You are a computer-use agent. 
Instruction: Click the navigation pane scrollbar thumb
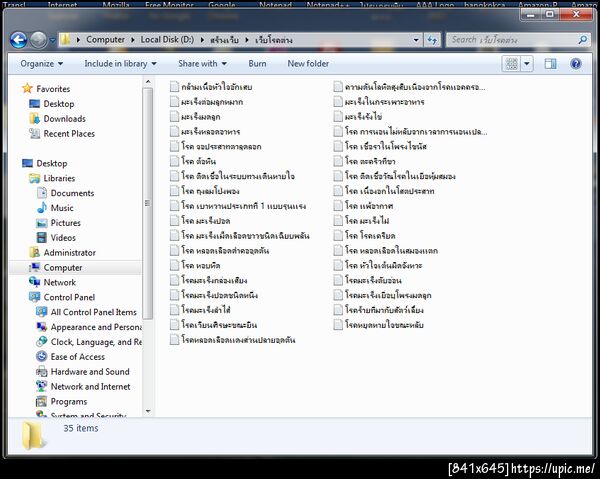(148, 203)
